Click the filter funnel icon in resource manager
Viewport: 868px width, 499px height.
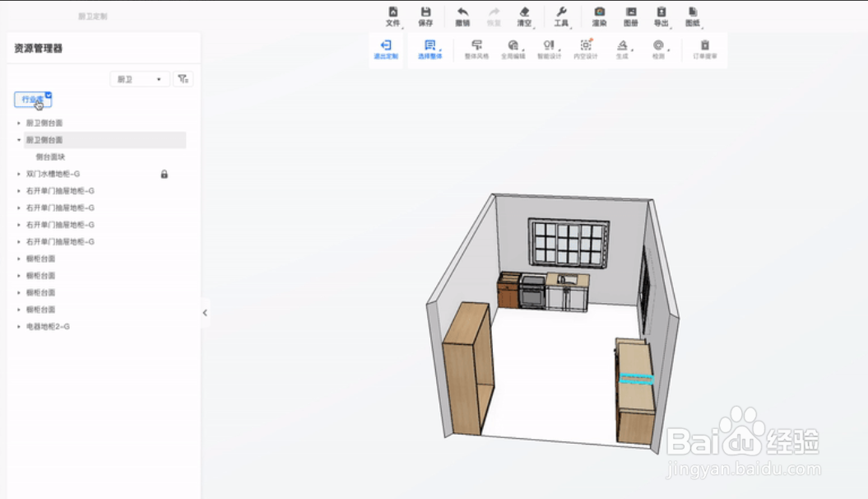click(x=183, y=79)
